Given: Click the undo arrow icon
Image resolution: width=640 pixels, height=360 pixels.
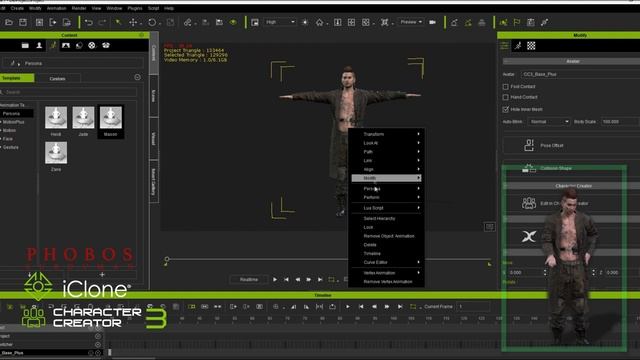Looking at the screenshot, I should click(88, 22).
